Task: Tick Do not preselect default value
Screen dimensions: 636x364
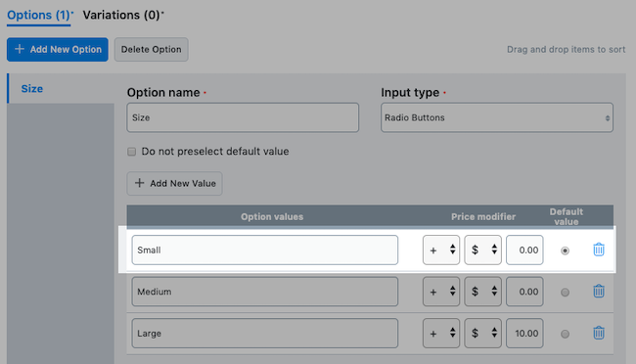Action: (131, 152)
